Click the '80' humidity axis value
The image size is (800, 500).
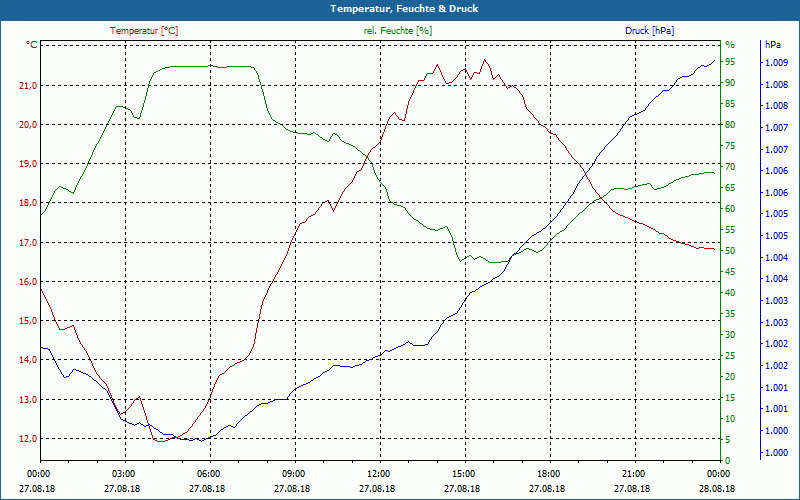[x=730, y=124]
